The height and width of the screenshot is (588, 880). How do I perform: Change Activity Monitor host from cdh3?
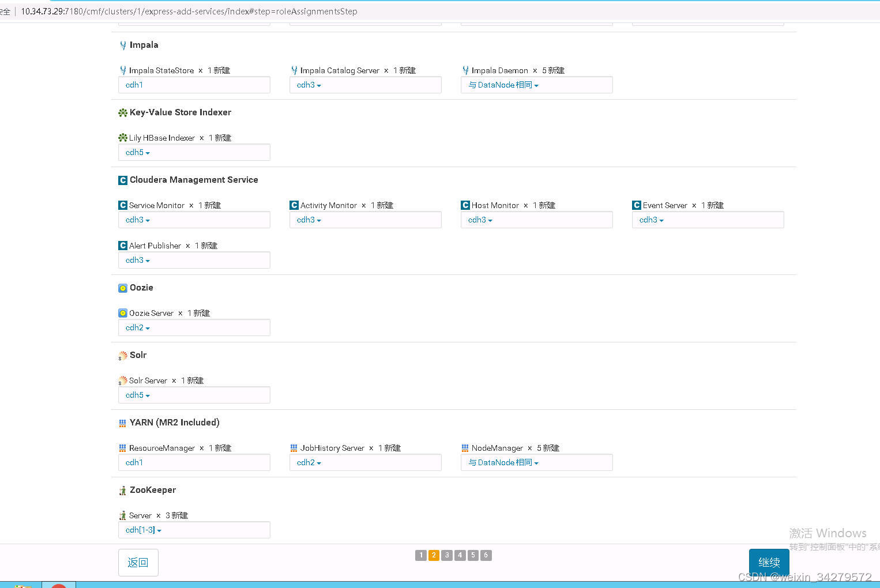click(309, 220)
